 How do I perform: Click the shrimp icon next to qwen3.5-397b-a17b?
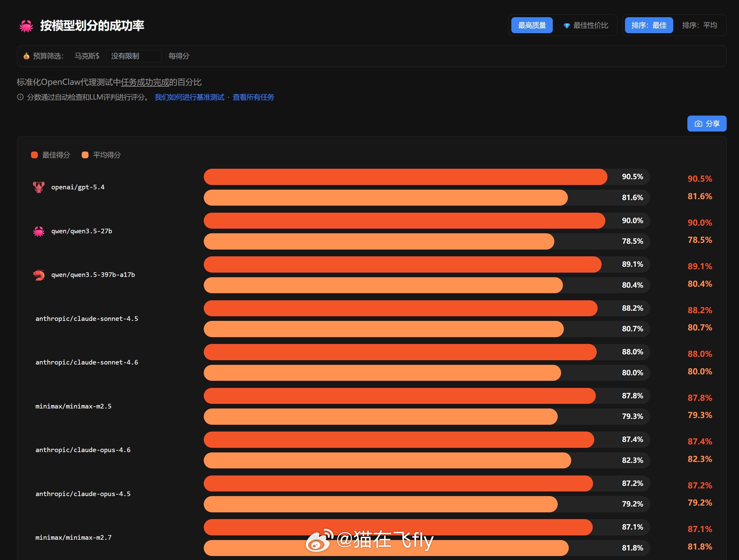pos(39,275)
